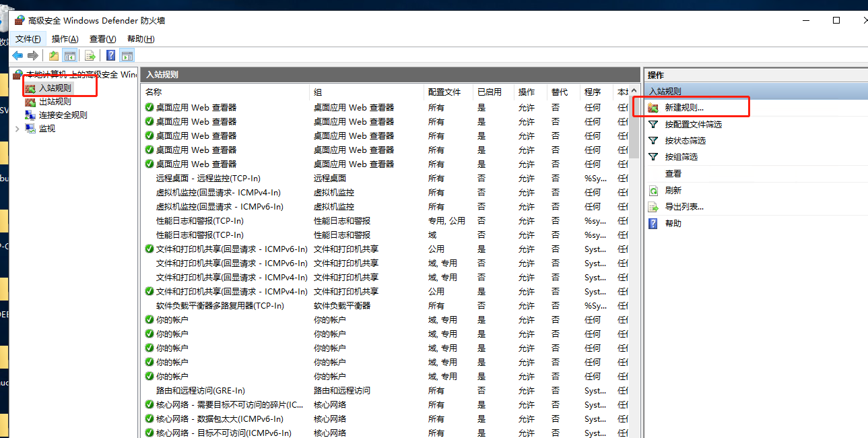Screen dimensions: 868x438
Task: Sort by the 程序 column header
Action: click(x=597, y=92)
